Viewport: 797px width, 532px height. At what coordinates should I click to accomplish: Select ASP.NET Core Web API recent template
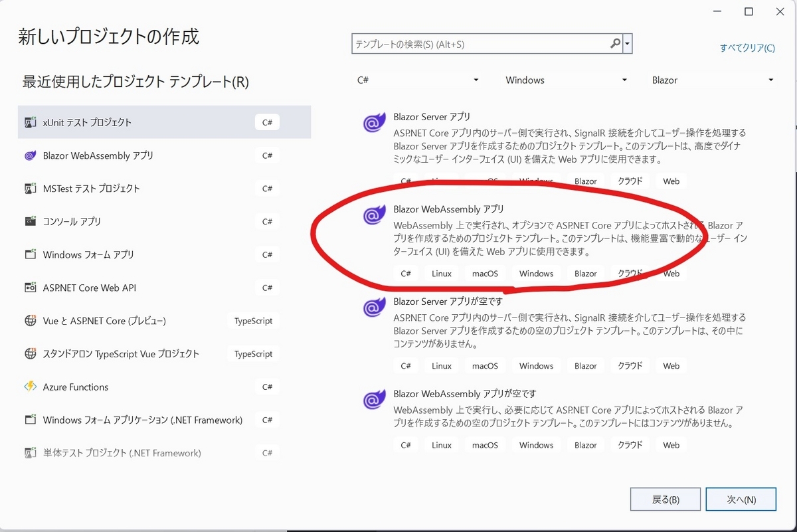(164, 288)
